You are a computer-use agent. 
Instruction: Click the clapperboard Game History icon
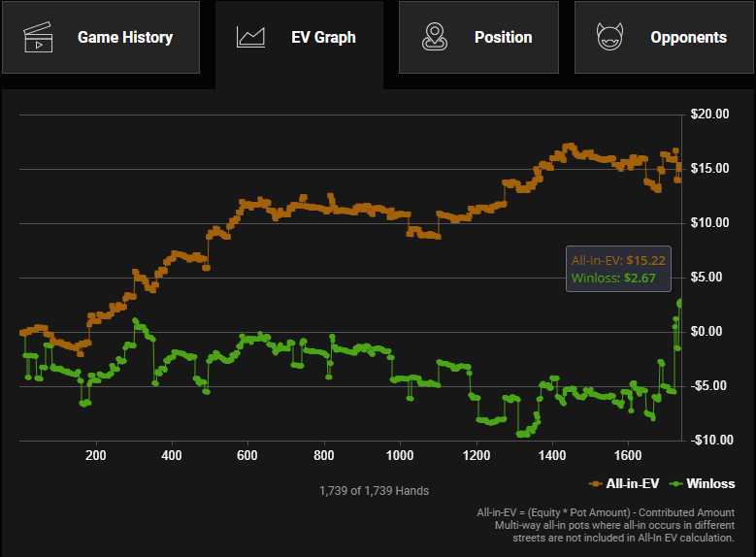click(x=38, y=37)
